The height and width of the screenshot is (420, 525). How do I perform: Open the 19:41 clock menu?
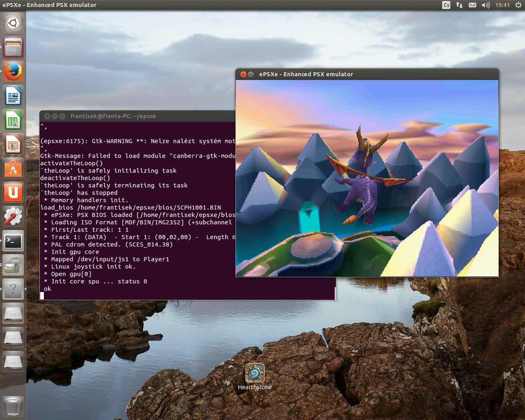(502, 5)
